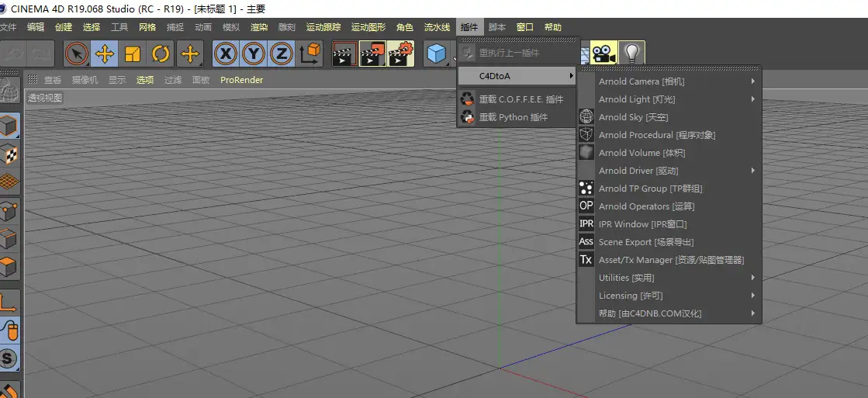
Task: Click the viewport menu grip handle
Action: point(33,79)
